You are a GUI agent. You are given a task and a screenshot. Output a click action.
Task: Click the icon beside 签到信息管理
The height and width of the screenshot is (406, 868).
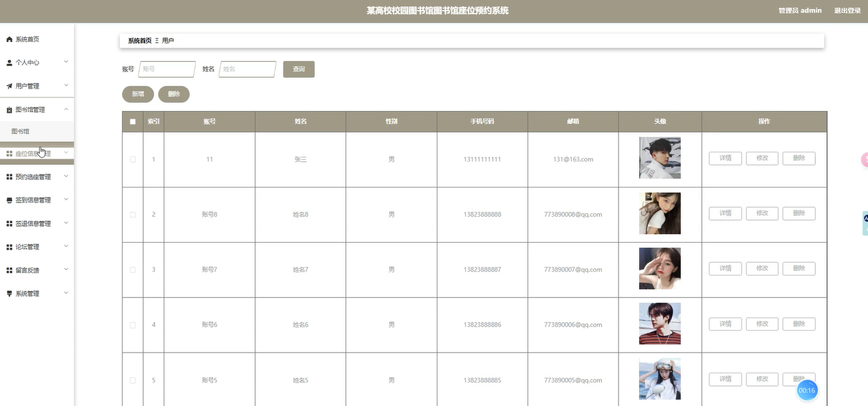(x=9, y=200)
